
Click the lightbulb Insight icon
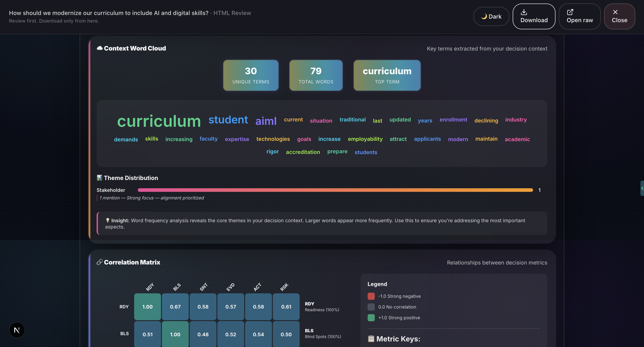[108, 220]
